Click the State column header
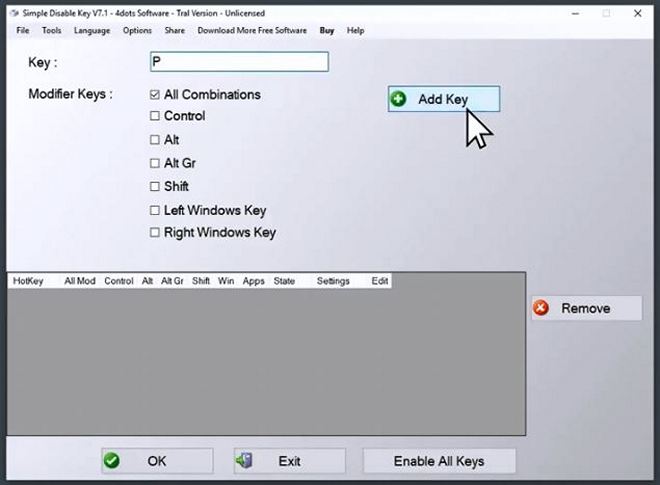Viewport: 660px width, 485px height. click(284, 281)
